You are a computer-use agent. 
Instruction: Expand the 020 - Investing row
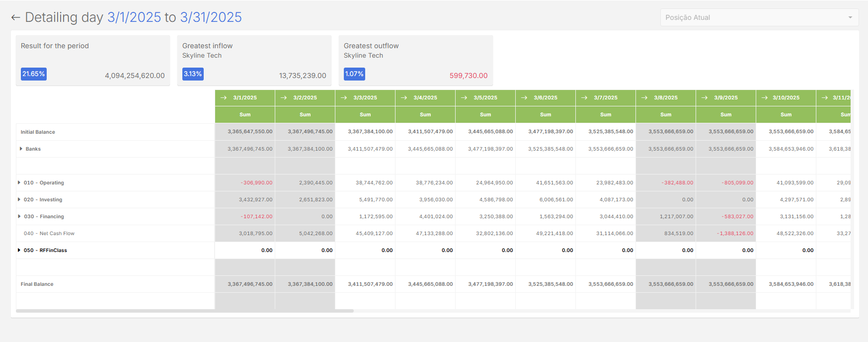pos(19,200)
